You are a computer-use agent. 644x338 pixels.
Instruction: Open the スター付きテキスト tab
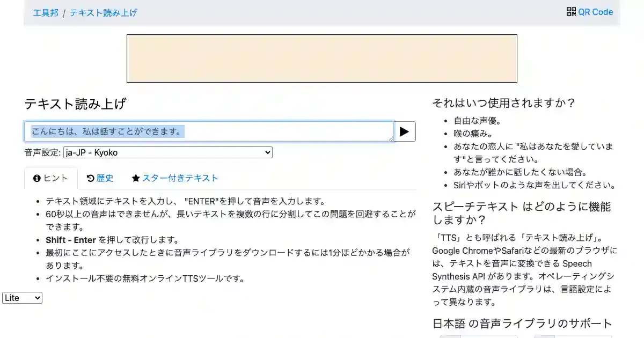[x=175, y=179]
